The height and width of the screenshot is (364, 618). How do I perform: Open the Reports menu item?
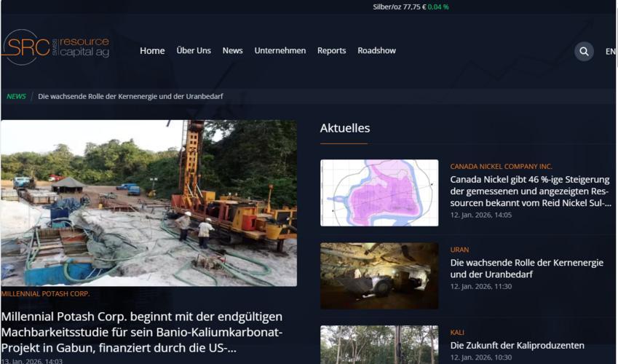331,51
